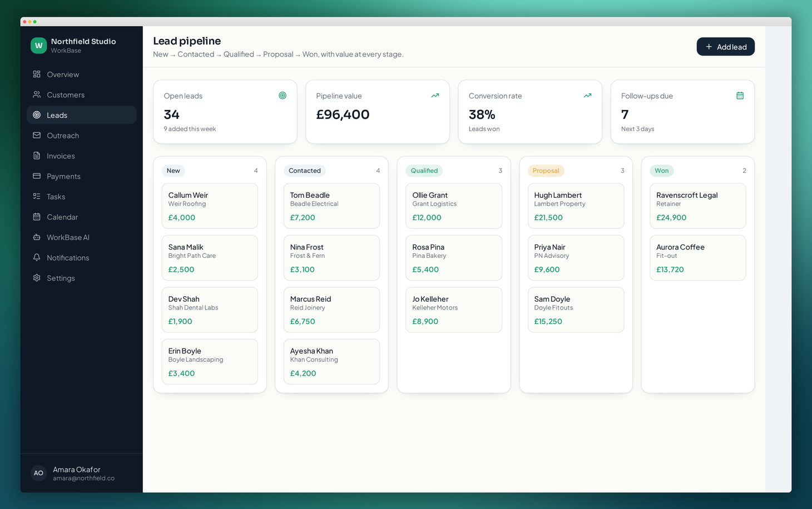
Task: Click the Lead pipeline heading
Action: point(187,41)
